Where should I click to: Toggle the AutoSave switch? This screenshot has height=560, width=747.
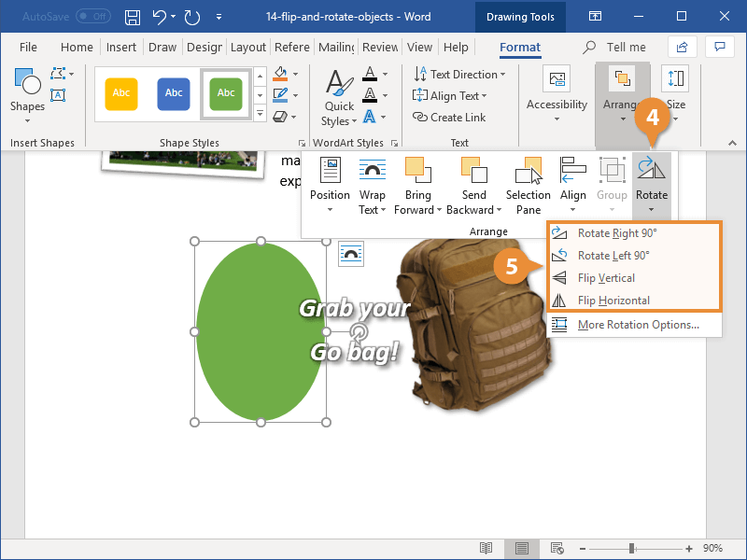click(93, 17)
